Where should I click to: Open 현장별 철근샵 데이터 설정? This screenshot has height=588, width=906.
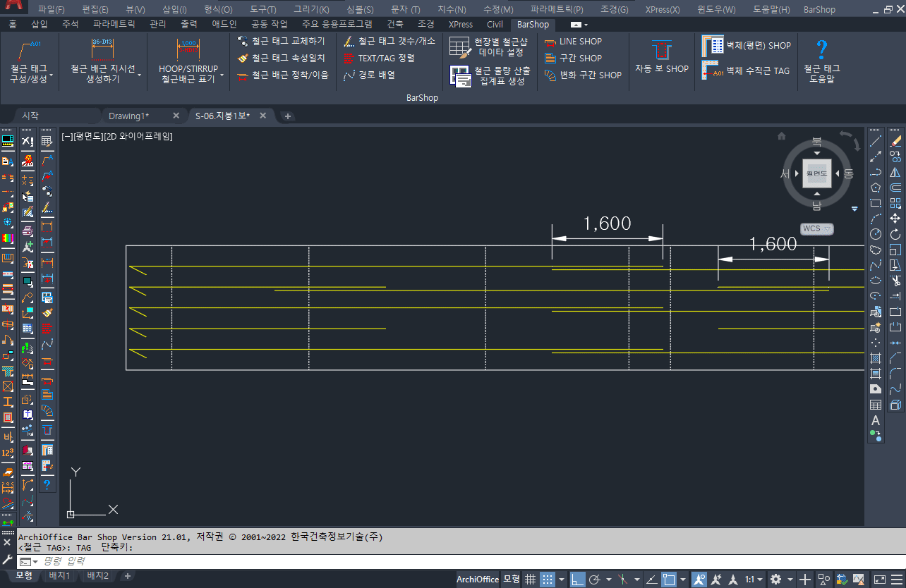(x=460, y=47)
